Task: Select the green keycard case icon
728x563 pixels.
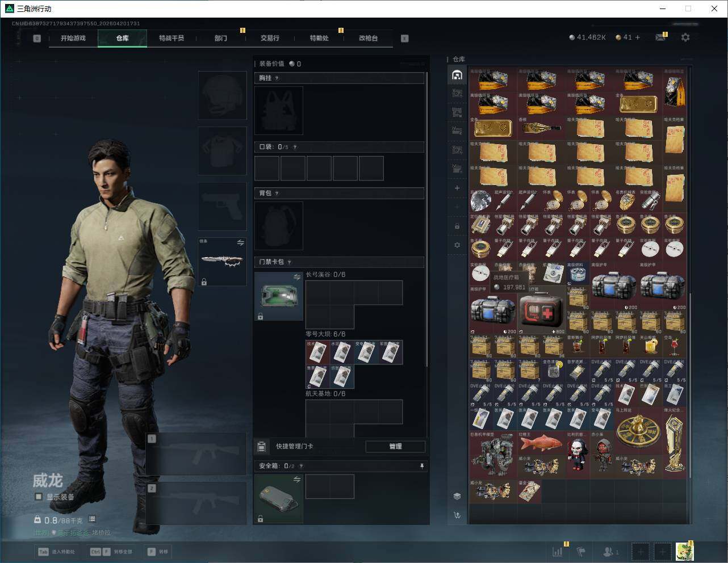Action: [x=279, y=296]
